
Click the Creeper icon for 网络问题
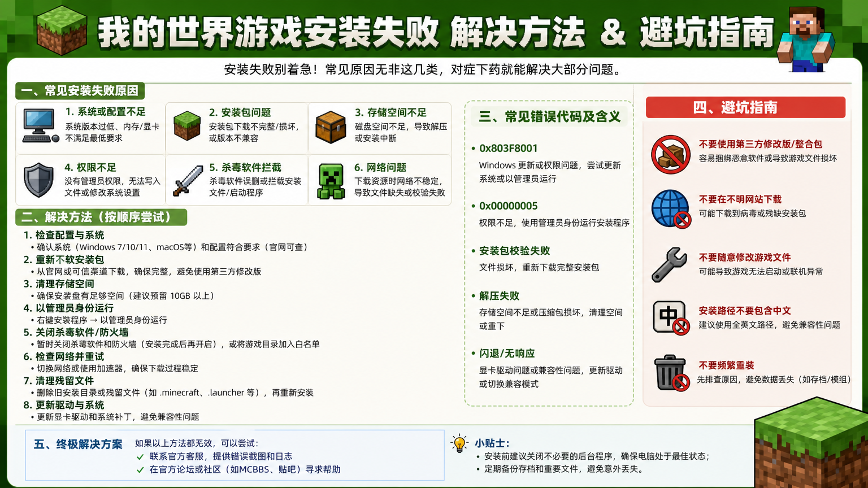[331, 181]
